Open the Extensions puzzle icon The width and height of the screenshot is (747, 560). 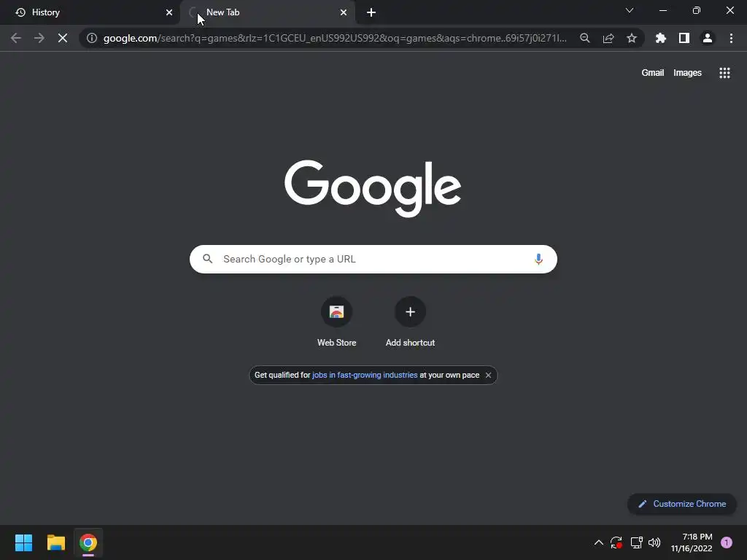[x=661, y=38]
